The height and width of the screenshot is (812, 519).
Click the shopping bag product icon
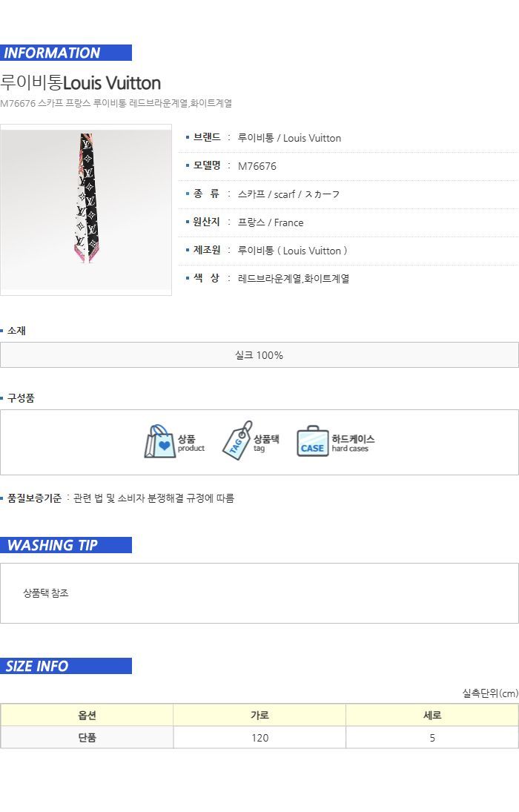pos(159,442)
